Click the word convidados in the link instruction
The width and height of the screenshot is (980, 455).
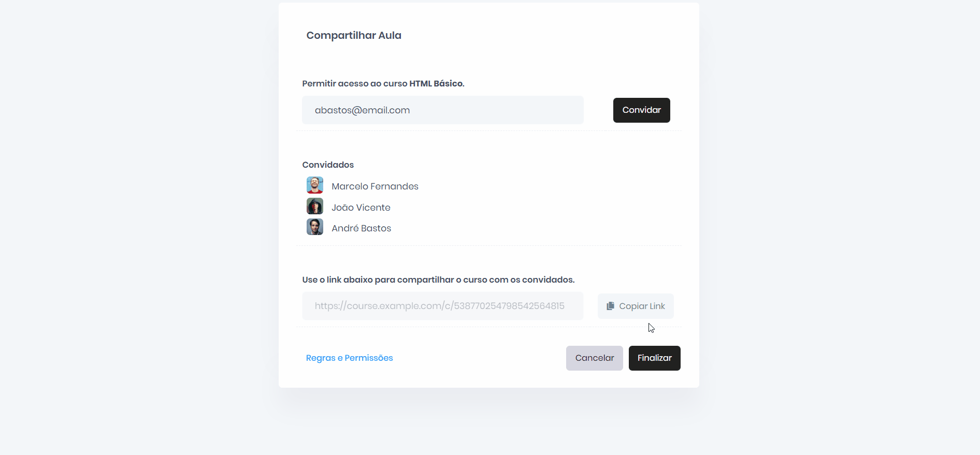[547, 280]
